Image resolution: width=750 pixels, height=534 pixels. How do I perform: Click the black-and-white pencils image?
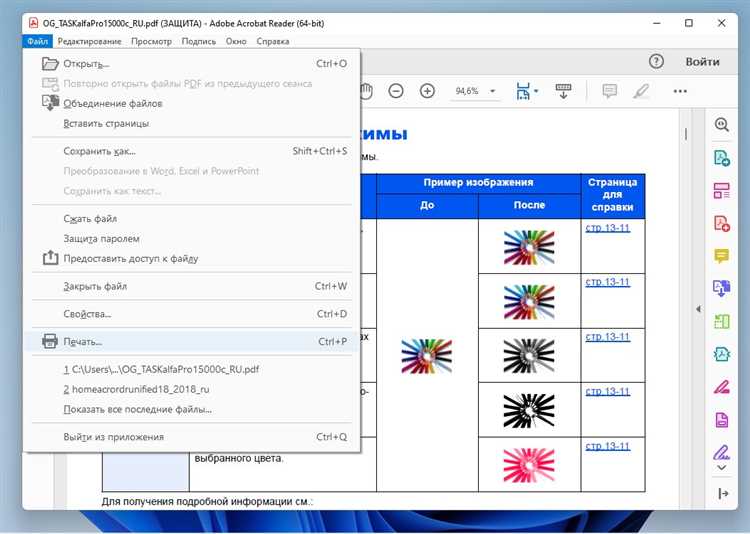pos(529,411)
